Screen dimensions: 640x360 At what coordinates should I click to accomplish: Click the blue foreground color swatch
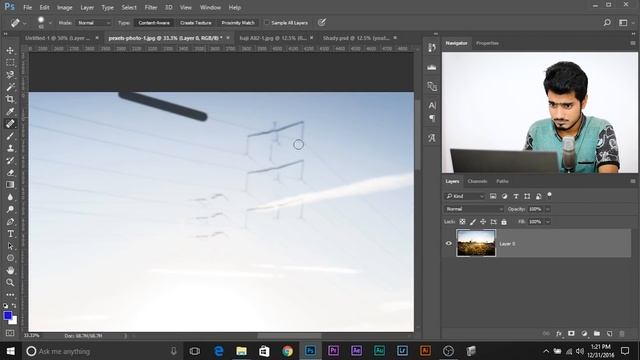tap(7, 315)
